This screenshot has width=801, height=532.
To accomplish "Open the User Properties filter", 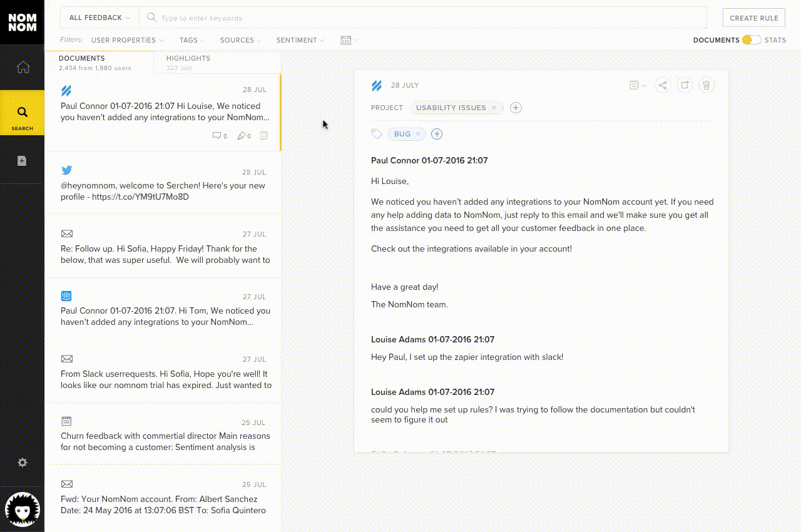I will (x=127, y=40).
